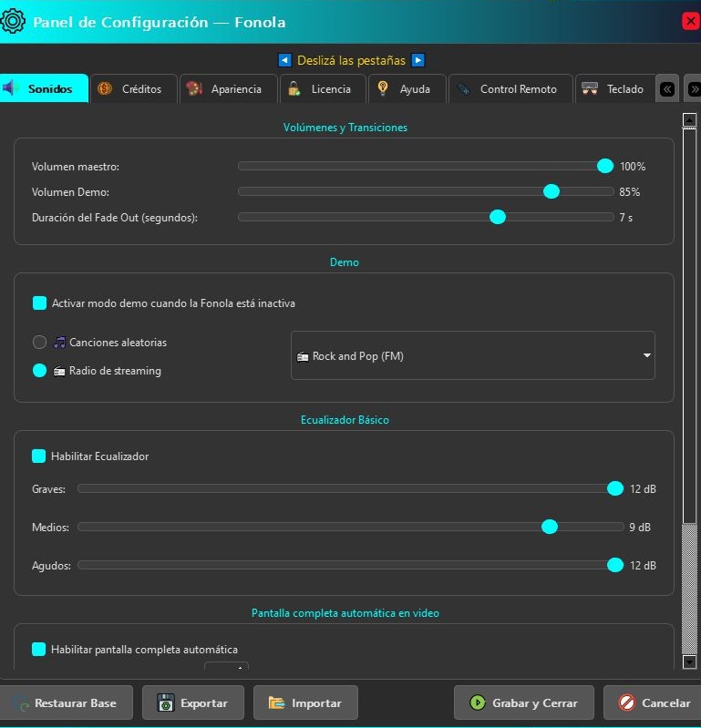Screen dimensions: 701x728
Task: Open the Rock and Pop (FM) station dropdown
Action: (x=473, y=355)
